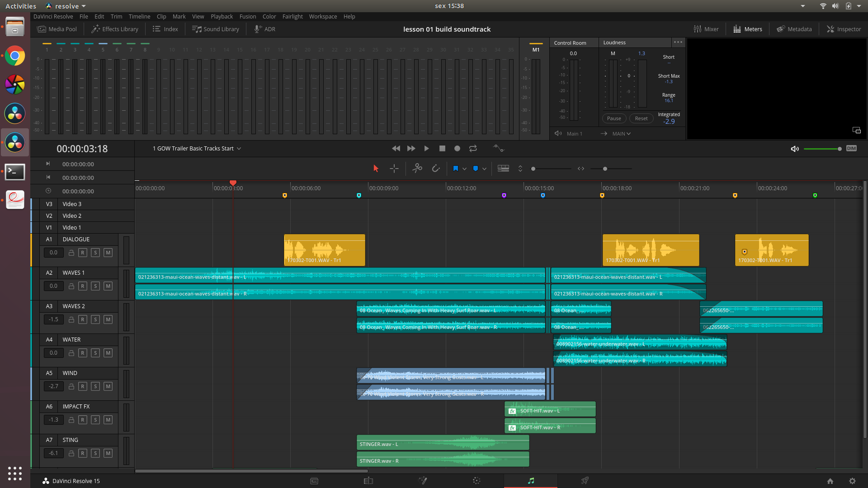Open the Sound Library panel
Viewport: 868px width, 488px height.
(x=216, y=29)
